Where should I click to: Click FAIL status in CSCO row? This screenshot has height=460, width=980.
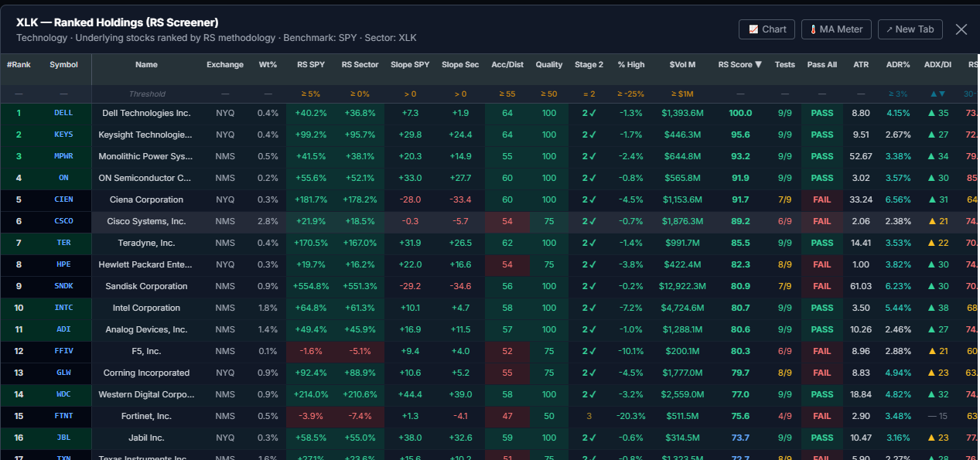(x=821, y=221)
